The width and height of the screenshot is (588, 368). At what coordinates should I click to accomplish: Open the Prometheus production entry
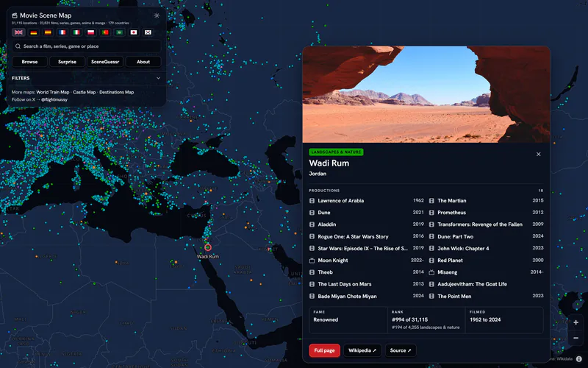click(x=486, y=213)
